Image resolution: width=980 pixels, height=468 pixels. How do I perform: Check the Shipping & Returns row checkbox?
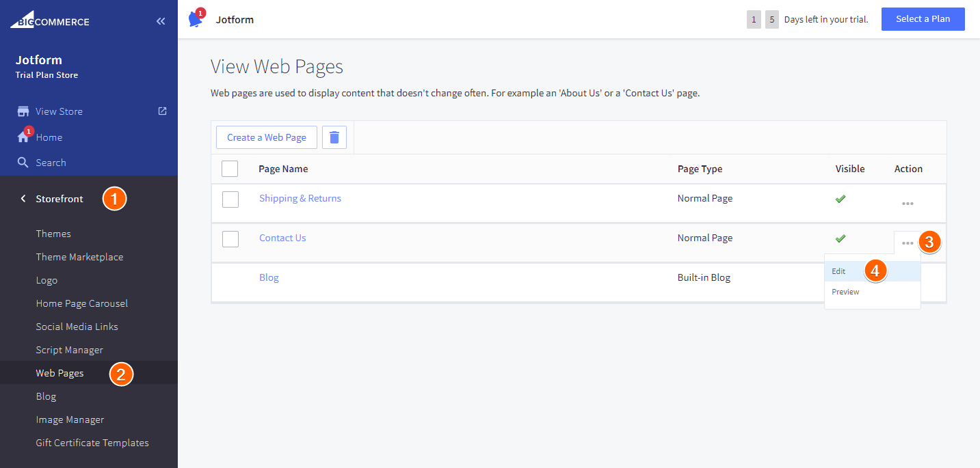[230, 199]
